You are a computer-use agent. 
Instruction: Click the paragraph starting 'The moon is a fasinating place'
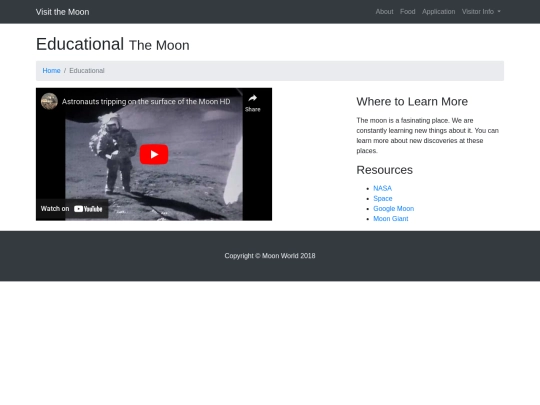tap(427, 135)
